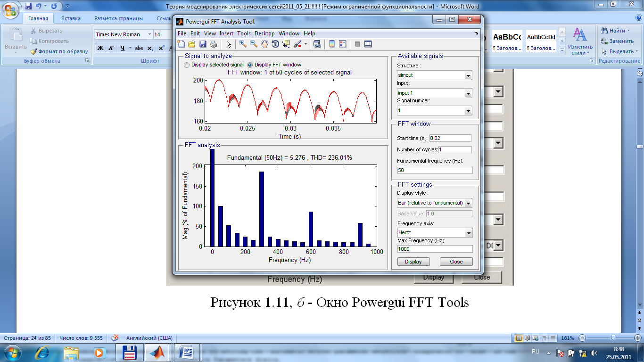
Task: Open the Tools menu in Powergui
Action: click(244, 33)
